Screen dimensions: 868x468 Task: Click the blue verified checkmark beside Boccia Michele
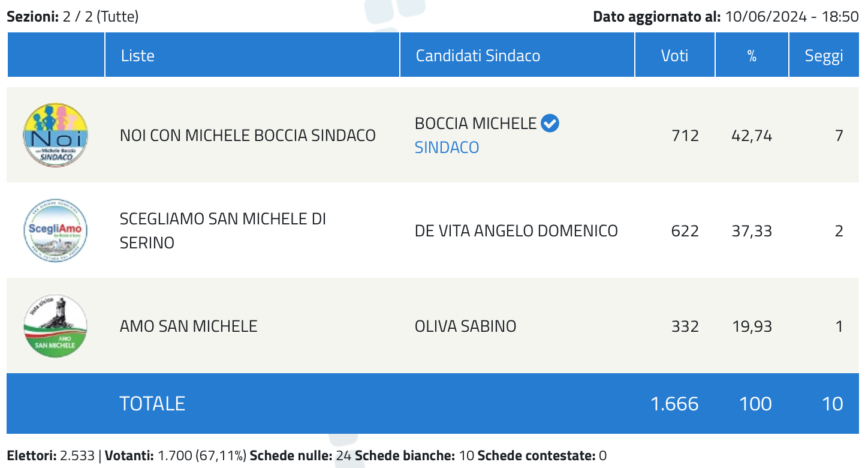[x=550, y=124]
